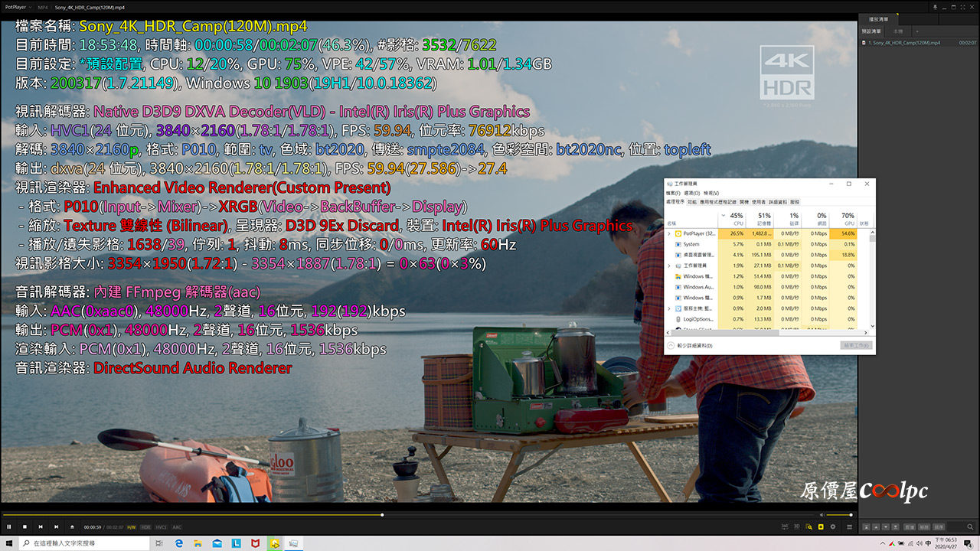The width and height of the screenshot is (980, 551).
Task: Search the playlist with magnifier icon
Action: pos(970,527)
